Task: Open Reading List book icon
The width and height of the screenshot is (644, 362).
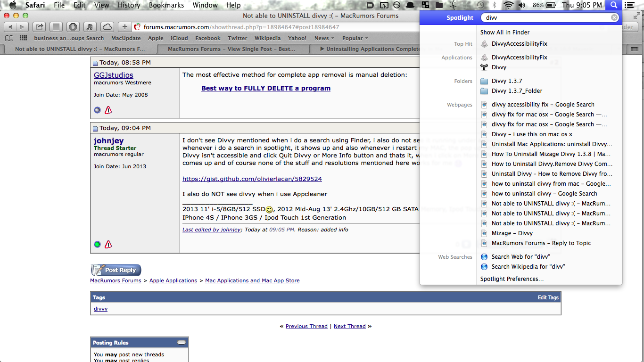Action: (x=8, y=38)
